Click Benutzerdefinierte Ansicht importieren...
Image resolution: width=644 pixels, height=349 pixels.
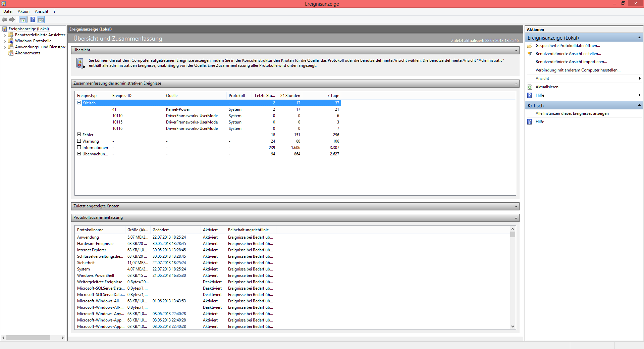571,62
